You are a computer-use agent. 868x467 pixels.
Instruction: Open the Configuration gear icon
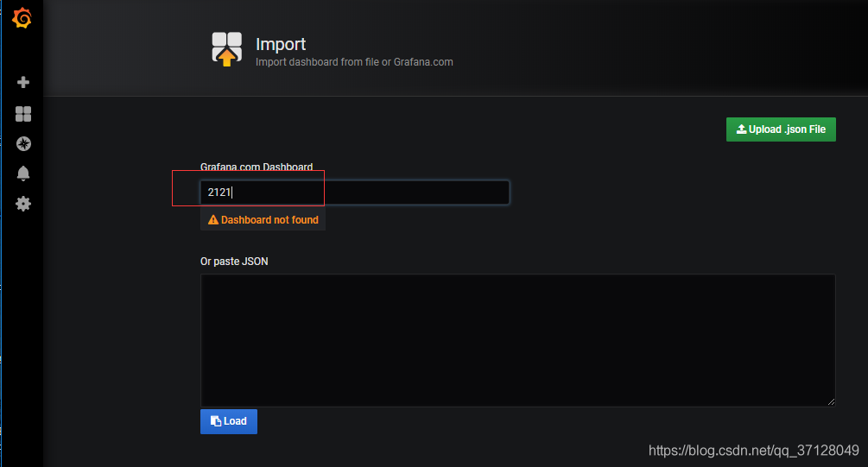[x=23, y=204]
